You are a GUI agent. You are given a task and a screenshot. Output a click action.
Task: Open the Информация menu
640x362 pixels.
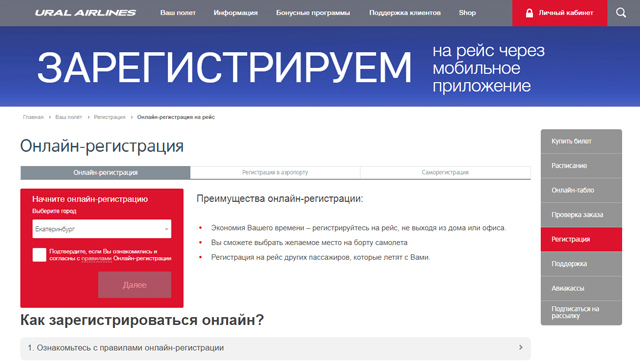[x=236, y=13]
